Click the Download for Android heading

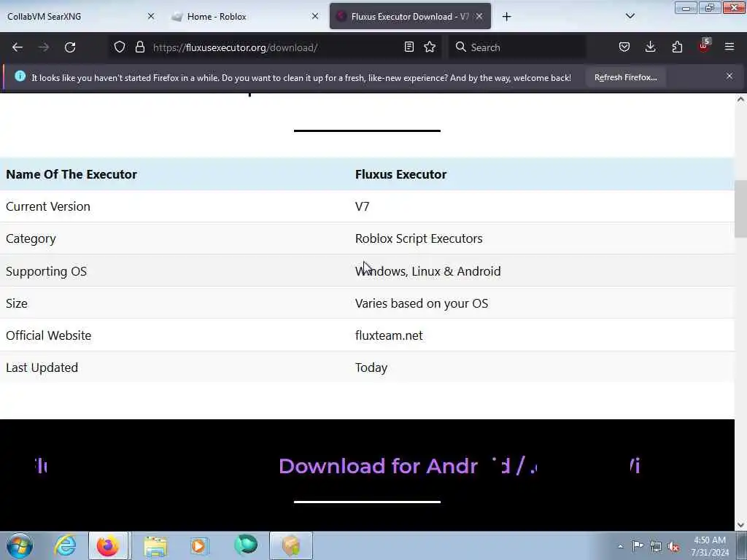(x=366, y=466)
